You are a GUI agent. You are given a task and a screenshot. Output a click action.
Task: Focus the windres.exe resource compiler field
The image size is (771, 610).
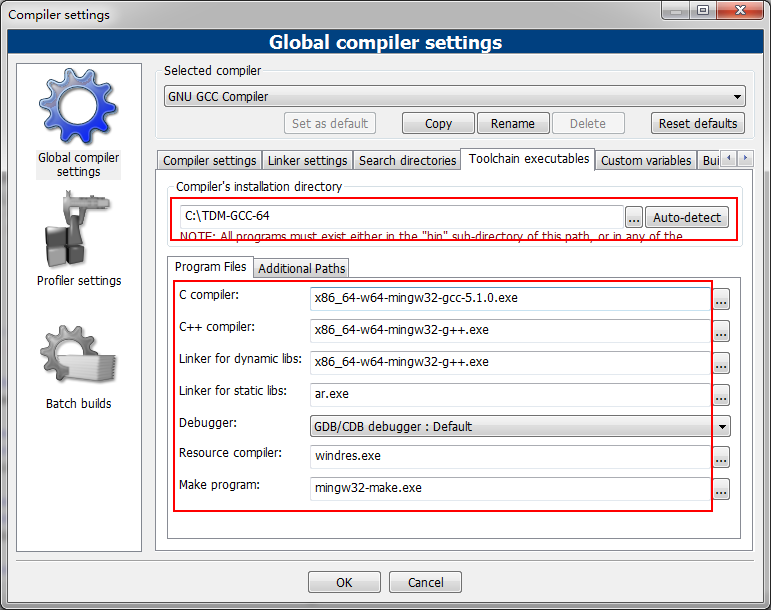(x=510, y=456)
